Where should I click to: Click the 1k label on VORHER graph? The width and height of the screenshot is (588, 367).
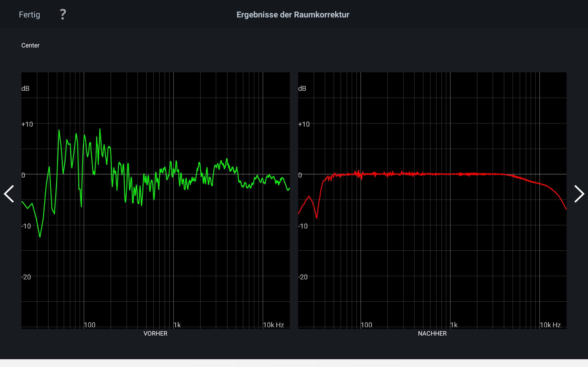pyautogui.click(x=177, y=325)
